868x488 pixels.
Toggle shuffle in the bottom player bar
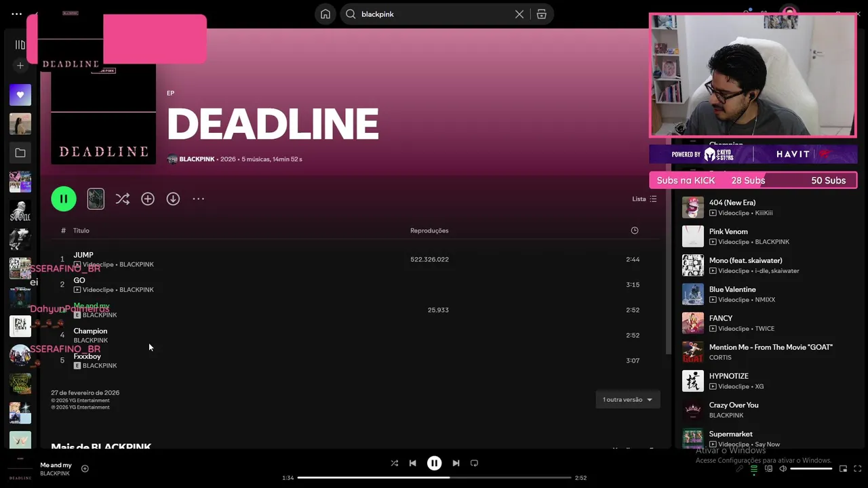[x=394, y=463]
